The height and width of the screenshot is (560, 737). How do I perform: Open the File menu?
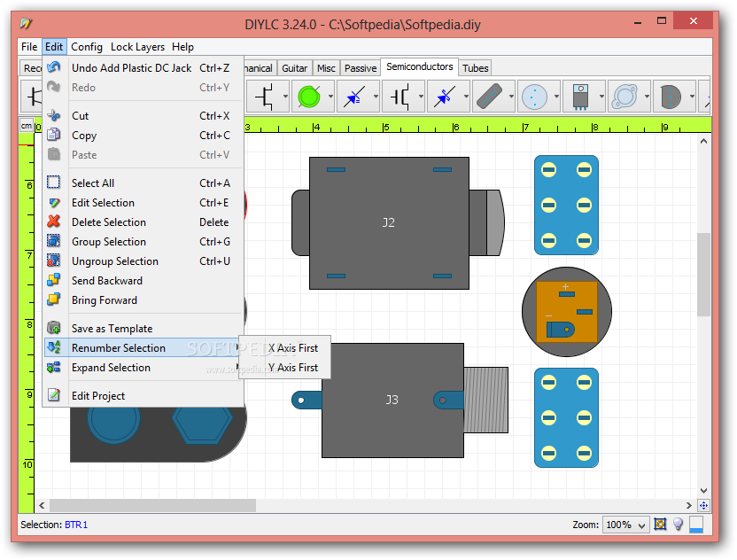29,47
